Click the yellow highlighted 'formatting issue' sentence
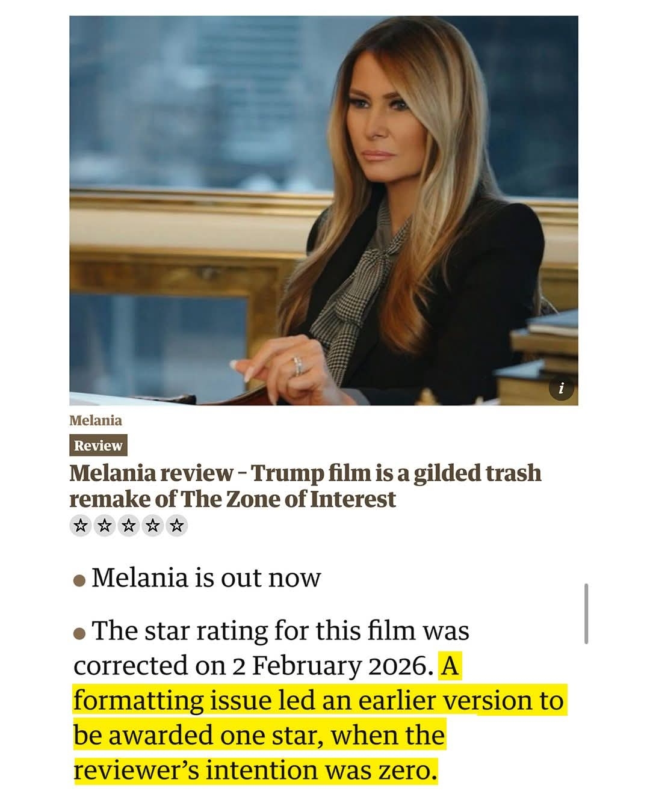 coord(318,718)
